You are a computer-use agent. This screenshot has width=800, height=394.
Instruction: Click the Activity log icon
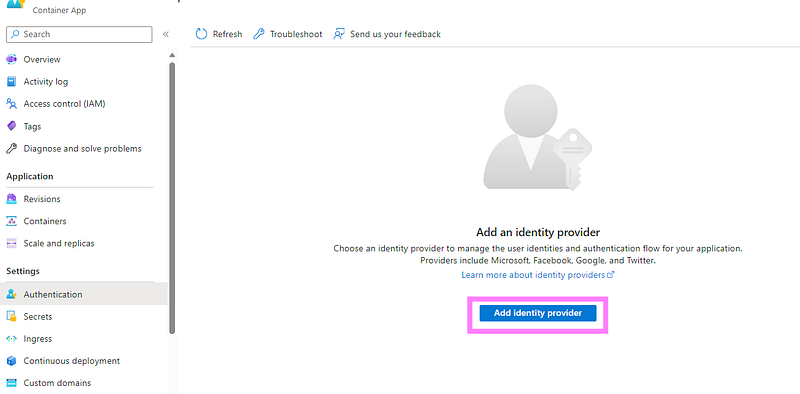pyautogui.click(x=11, y=82)
